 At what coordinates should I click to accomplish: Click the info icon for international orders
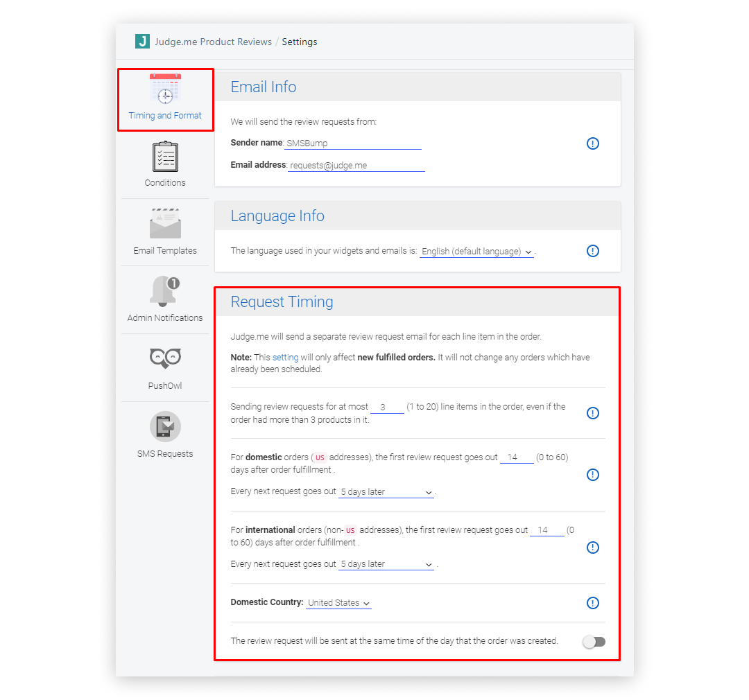click(593, 548)
